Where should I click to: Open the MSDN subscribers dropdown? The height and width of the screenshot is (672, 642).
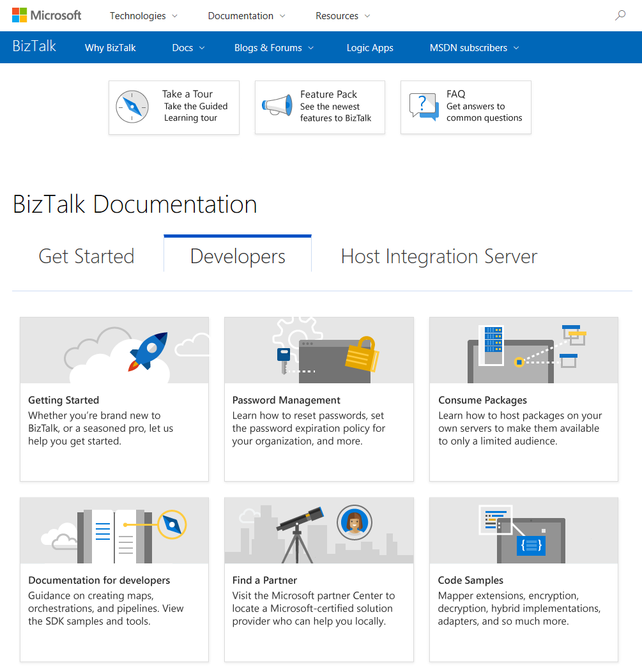click(x=475, y=47)
